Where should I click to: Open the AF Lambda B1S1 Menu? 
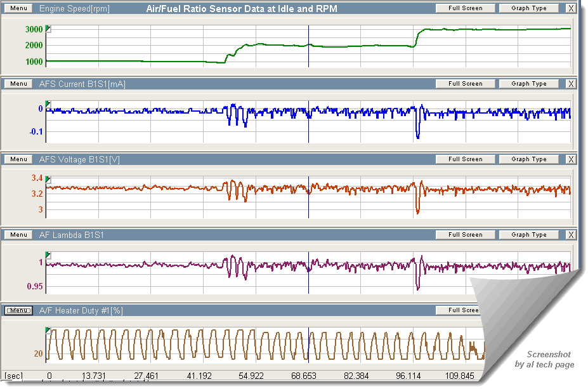18,235
